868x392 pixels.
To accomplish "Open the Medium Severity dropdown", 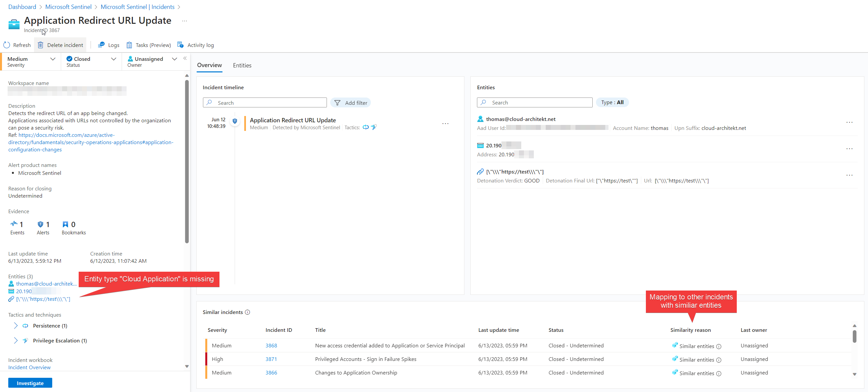I will point(31,62).
